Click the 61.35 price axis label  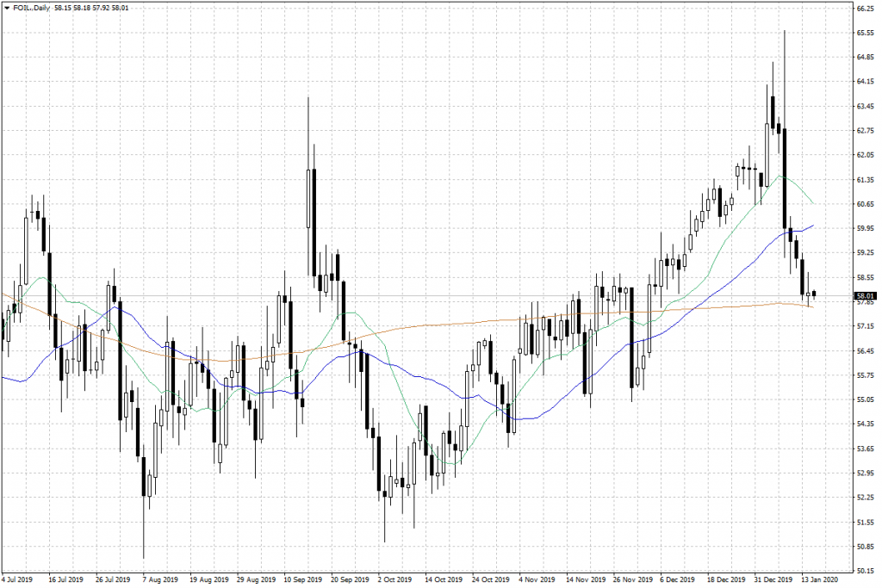tap(865, 180)
